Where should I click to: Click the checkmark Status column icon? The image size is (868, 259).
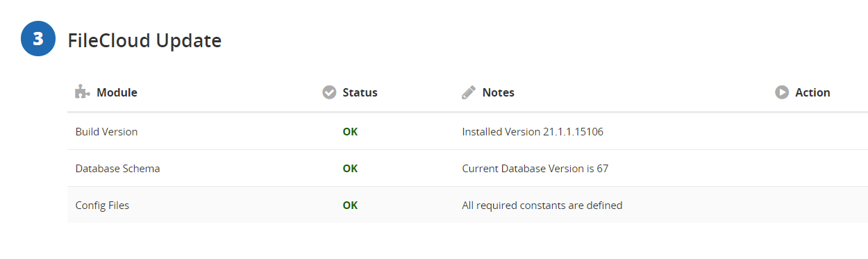coord(330,92)
